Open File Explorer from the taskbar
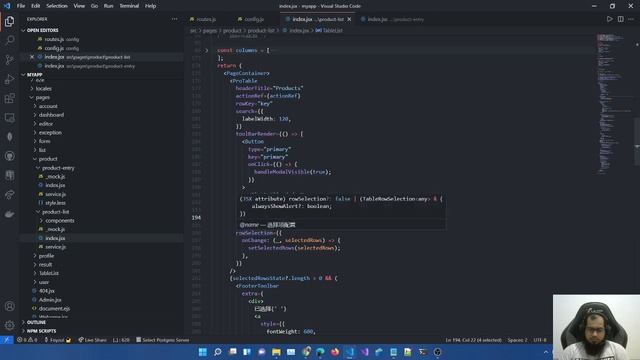640x360 pixels. (276, 352)
